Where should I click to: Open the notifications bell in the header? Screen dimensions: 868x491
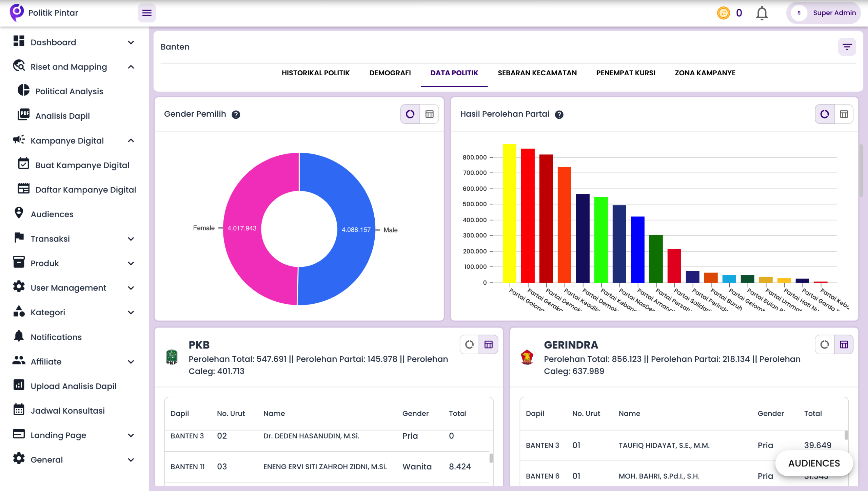762,13
